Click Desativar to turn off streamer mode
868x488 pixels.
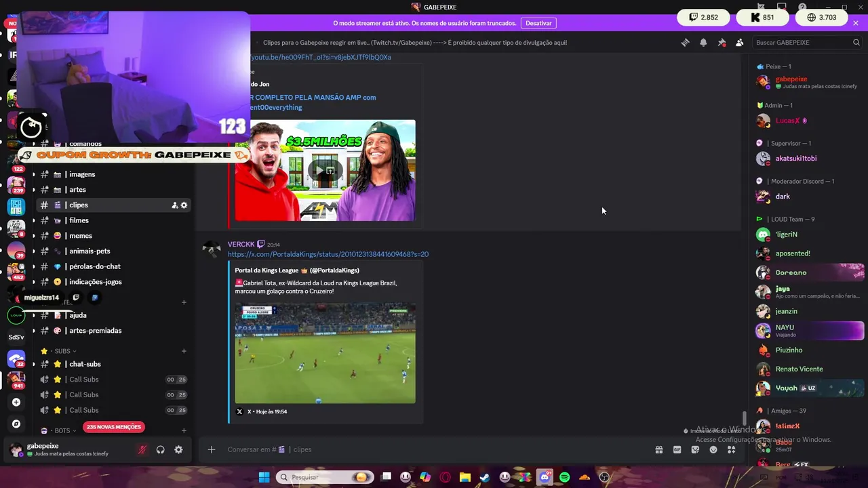(x=538, y=23)
